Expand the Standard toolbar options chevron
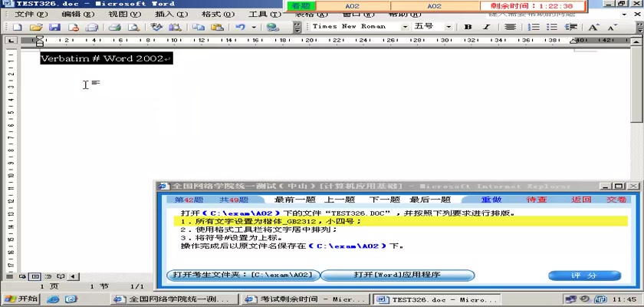The image size is (644, 307). point(298,28)
